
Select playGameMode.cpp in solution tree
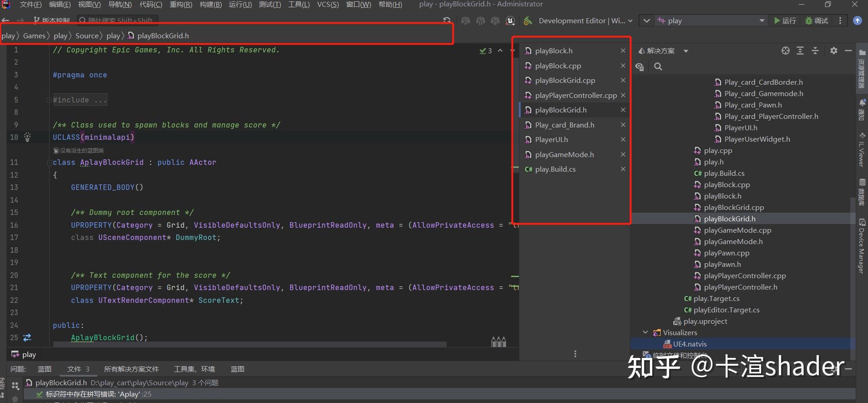point(737,230)
